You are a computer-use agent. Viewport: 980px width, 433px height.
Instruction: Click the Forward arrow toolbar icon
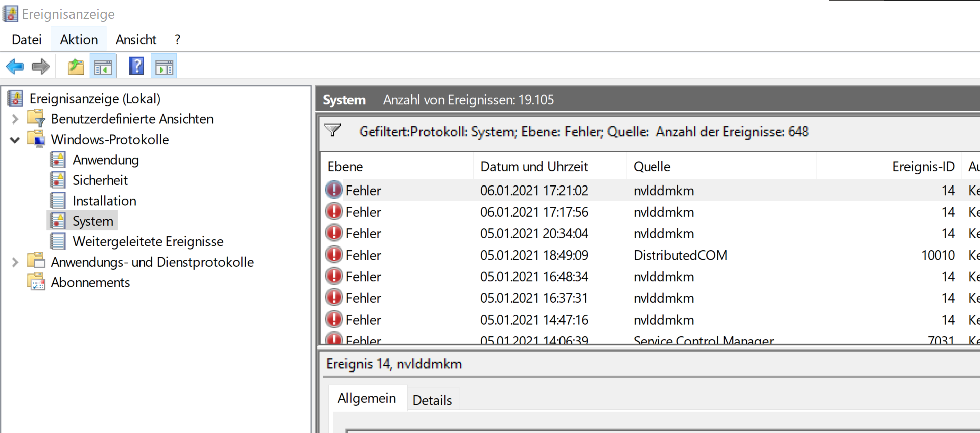pos(41,66)
